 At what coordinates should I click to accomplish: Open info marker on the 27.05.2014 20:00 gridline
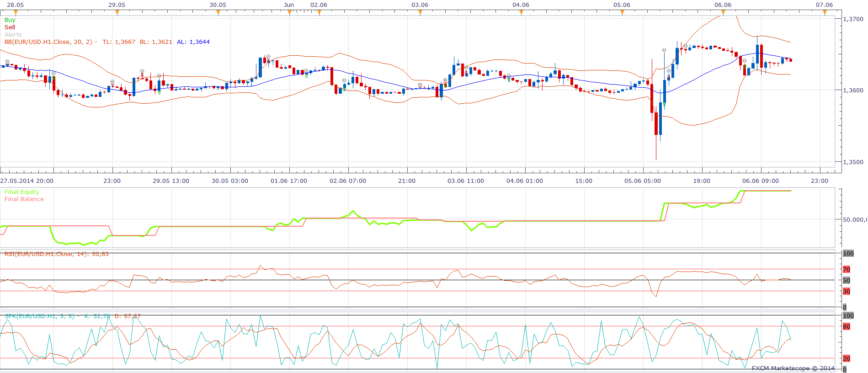(53, 74)
